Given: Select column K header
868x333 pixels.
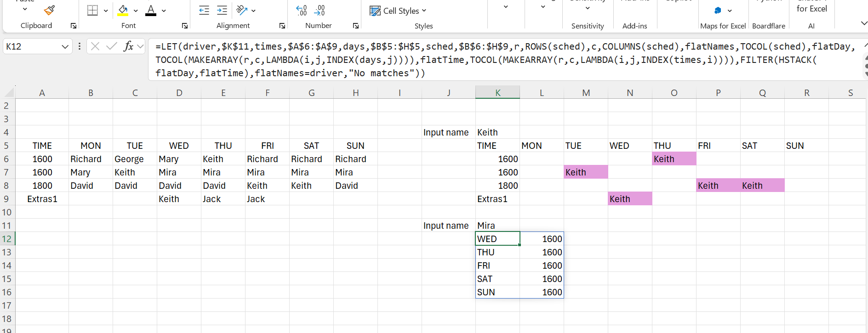Looking at the screenshot, I should 497,93.
